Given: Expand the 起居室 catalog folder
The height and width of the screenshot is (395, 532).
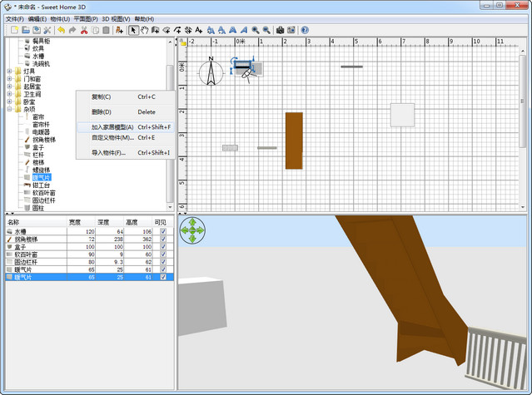Looking at the screenshot, I should (9, 86).
